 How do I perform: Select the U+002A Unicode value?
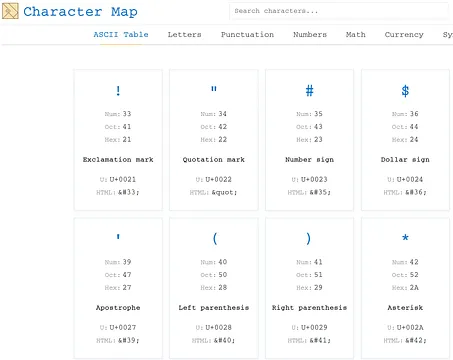pos(410,327)
